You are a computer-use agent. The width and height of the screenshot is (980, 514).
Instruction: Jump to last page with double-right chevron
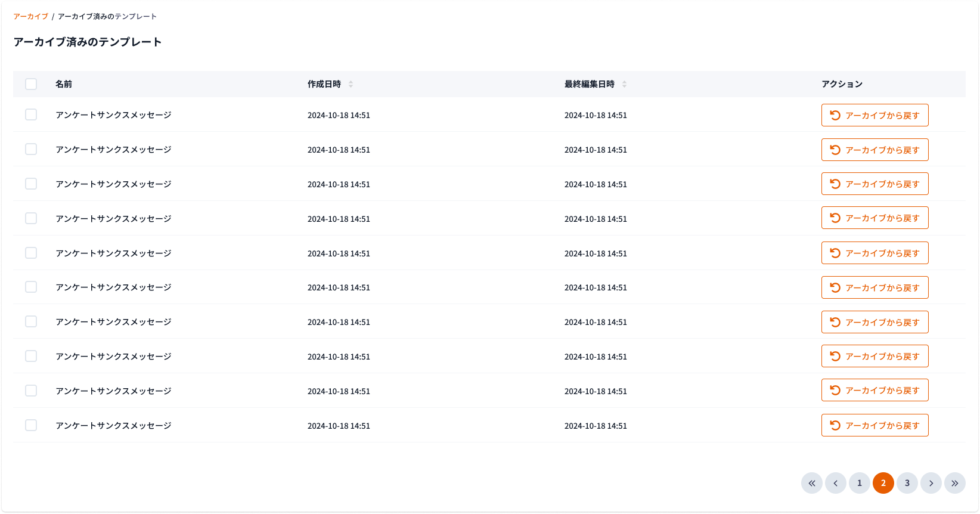click(954, 483)
